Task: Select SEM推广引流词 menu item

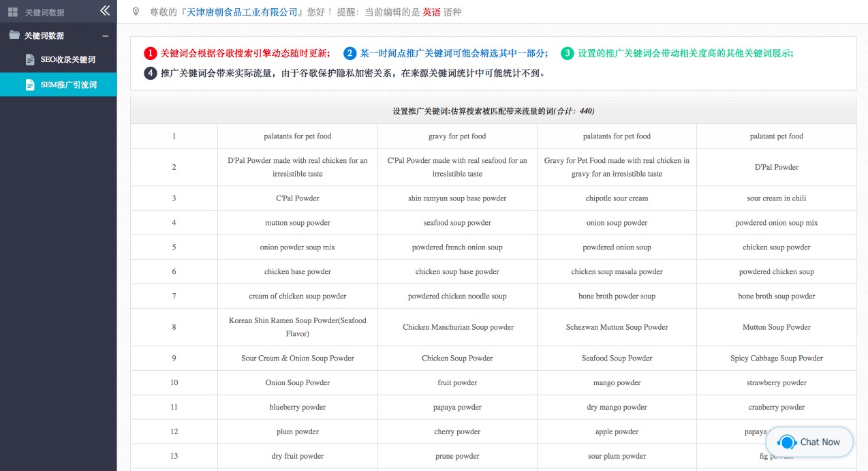Action: coord(59,85)
